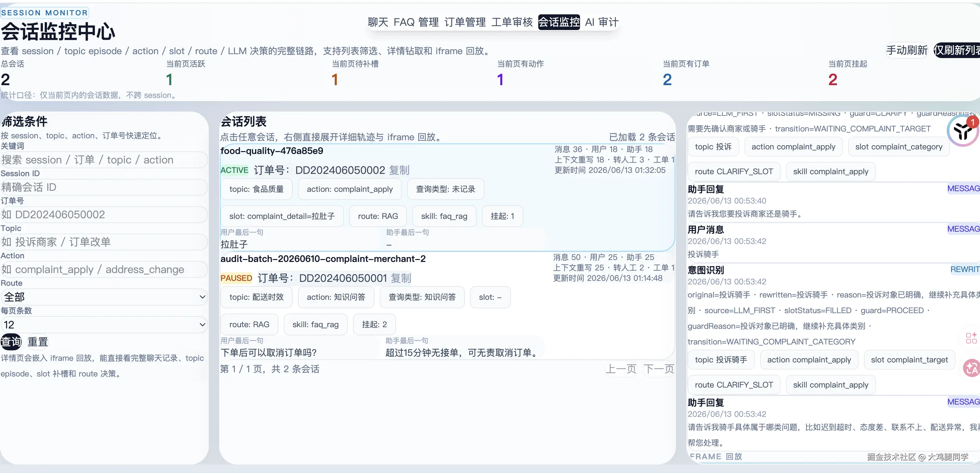Screen dimensions: 980x473
Task: Open the 每页条数 dropdown showing 12
Action: point(104,325)
